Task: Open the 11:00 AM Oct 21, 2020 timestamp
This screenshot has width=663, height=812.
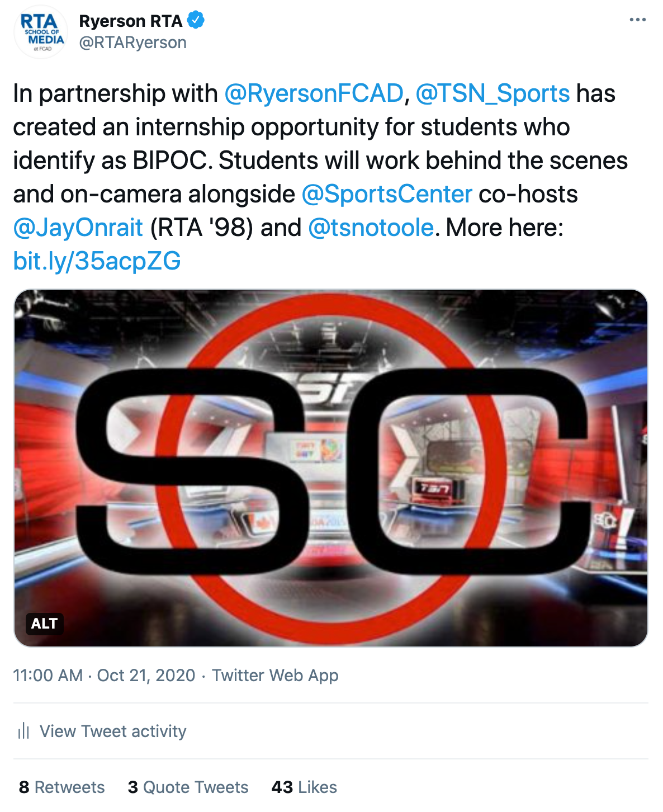Action: tap(104, 675)
